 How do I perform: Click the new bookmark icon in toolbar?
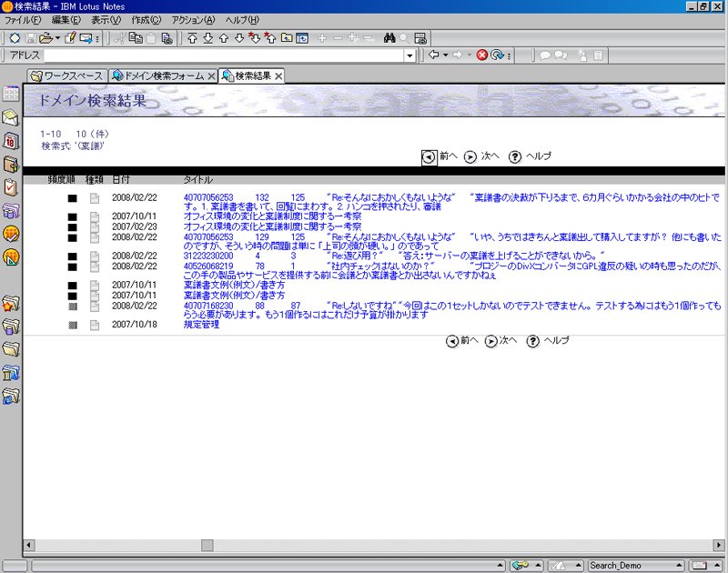click(15, 38)
